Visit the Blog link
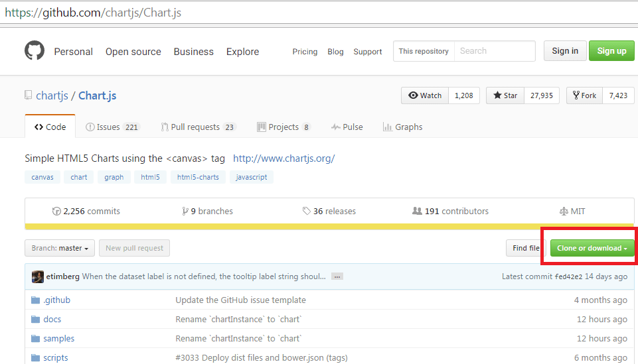Image resolution: width=638 pixels, height=364 pixels. pyautogui.click(x=335, y=52)
